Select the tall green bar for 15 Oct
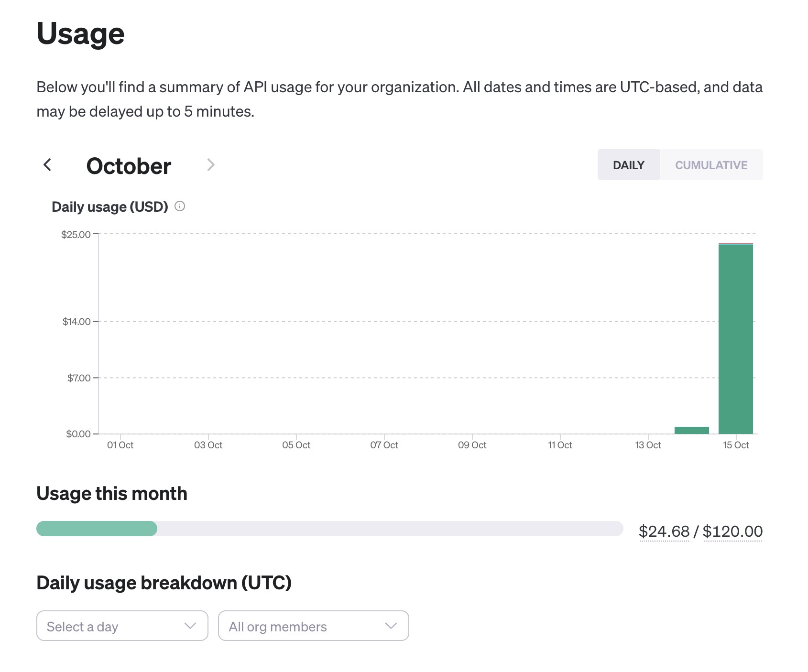Viewport: 808px width, 672px height. coord(735,339)
